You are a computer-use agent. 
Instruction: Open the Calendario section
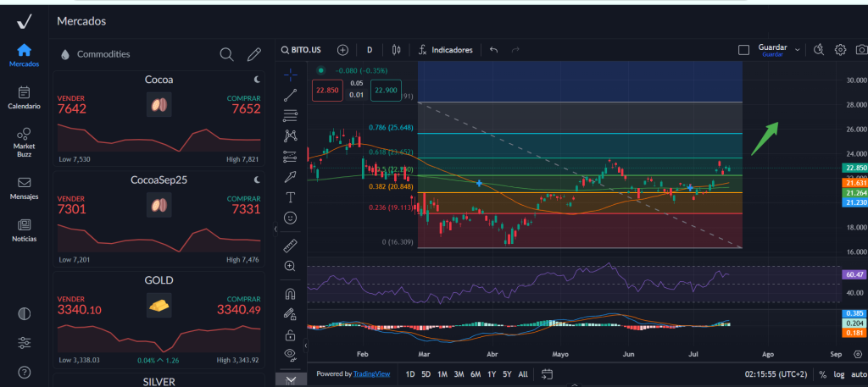[x=24, y=98]
